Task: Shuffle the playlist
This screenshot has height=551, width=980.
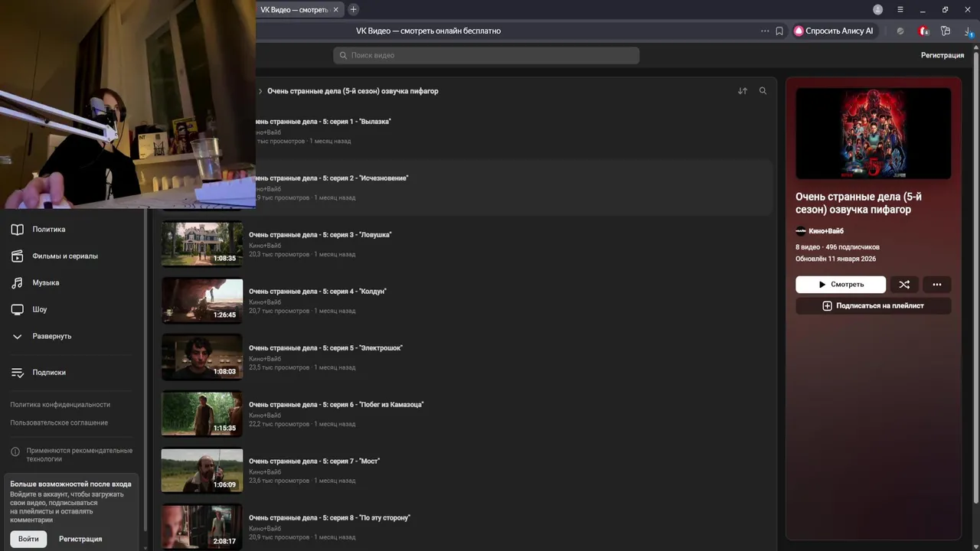Action: pyautogui.click(x=904, y=285)
